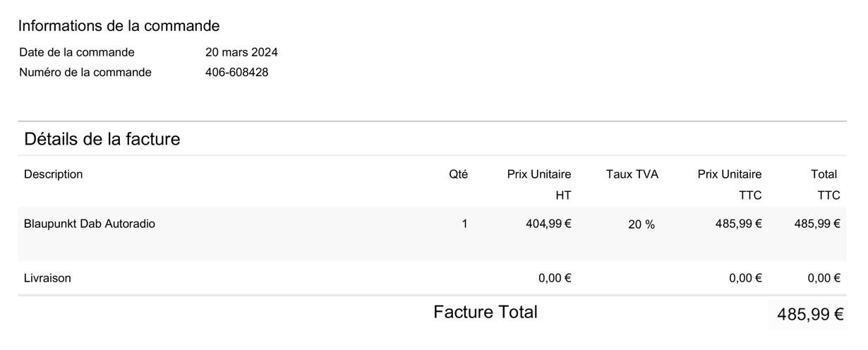Select the Livraison row label
Image resolution: width=868 pixels, height=350 pixels.
pos(47,278)
